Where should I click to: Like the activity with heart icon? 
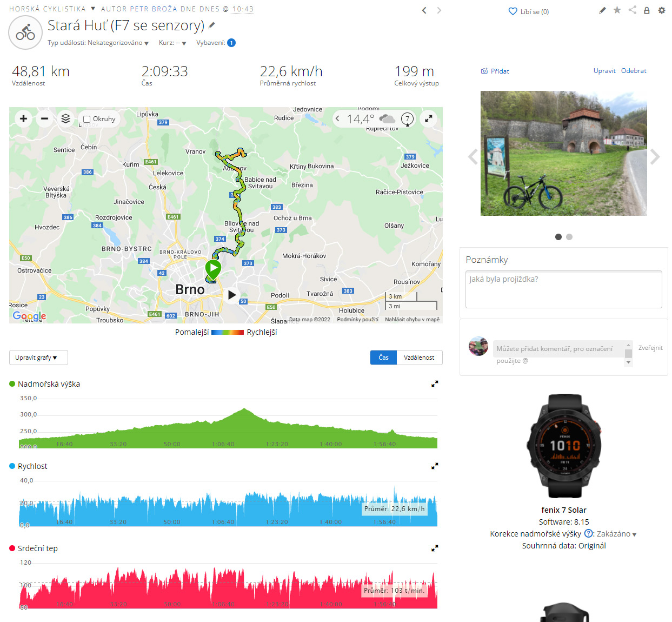(x=513, y=11)
